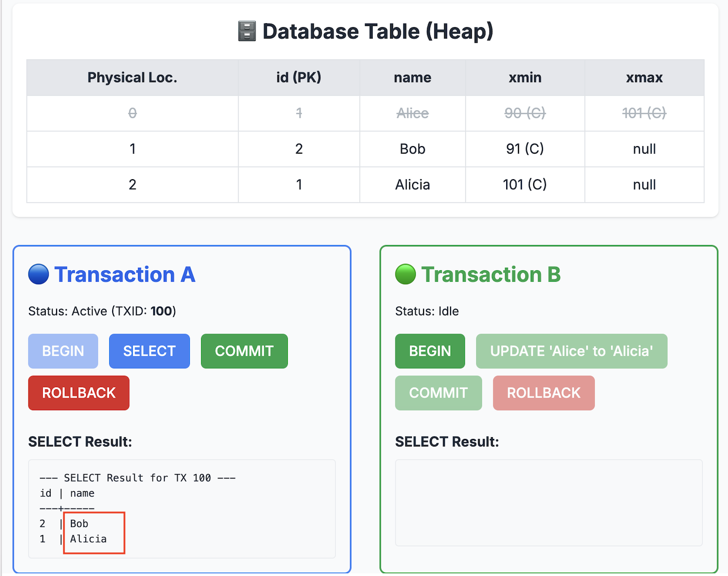Click the green circle icon for Transaction B
The image size is (728, 576).
[x=405, y=274]
